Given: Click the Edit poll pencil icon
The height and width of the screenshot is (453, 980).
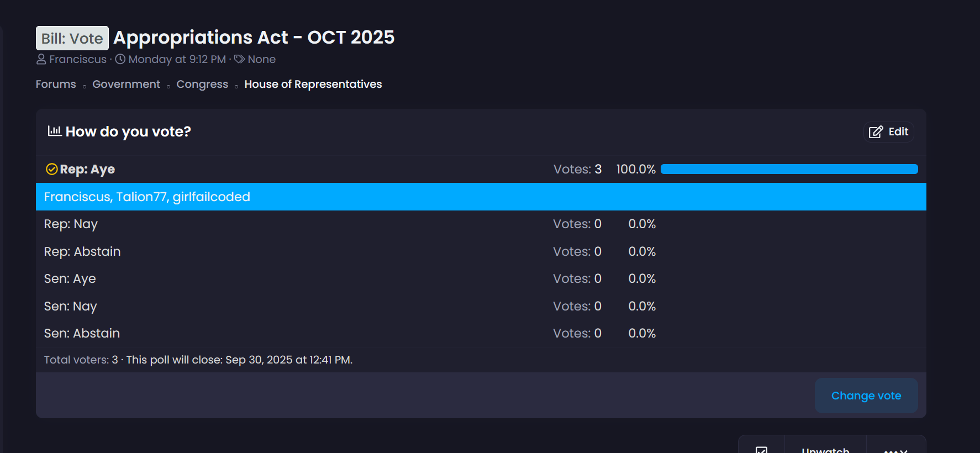Looking at the screenshot, I should 876,132.
